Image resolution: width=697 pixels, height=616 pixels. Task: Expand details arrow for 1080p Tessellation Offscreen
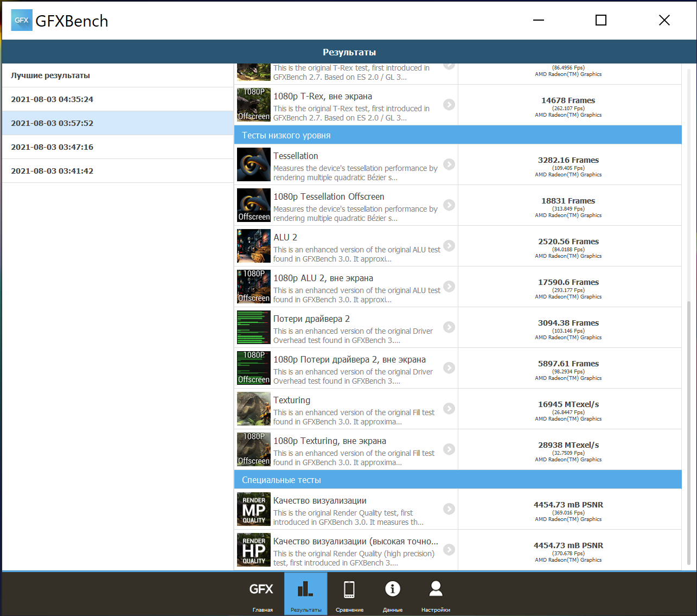[449, 205]
